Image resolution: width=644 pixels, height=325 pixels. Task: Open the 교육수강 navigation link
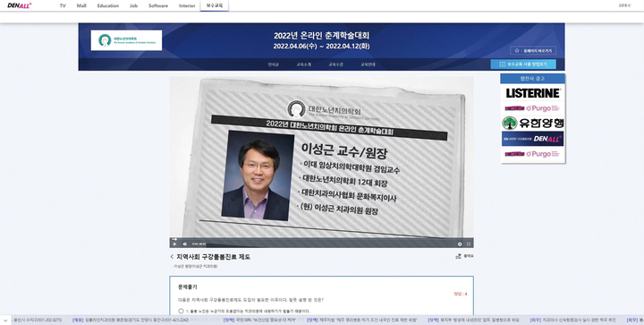point(335,64)
